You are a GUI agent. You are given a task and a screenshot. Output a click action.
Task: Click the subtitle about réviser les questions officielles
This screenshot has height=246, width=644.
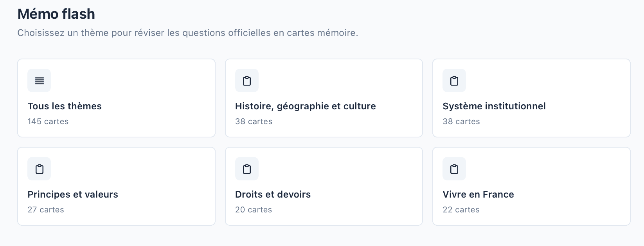point(187,33)
